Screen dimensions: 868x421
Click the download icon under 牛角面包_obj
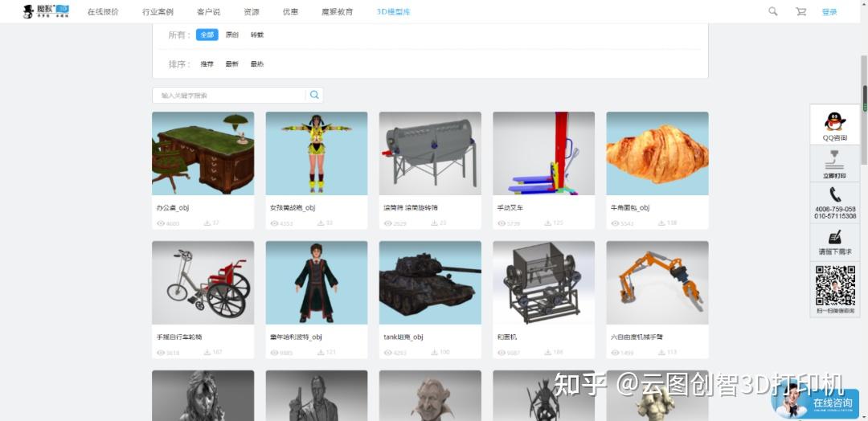[x=661, y=223]
